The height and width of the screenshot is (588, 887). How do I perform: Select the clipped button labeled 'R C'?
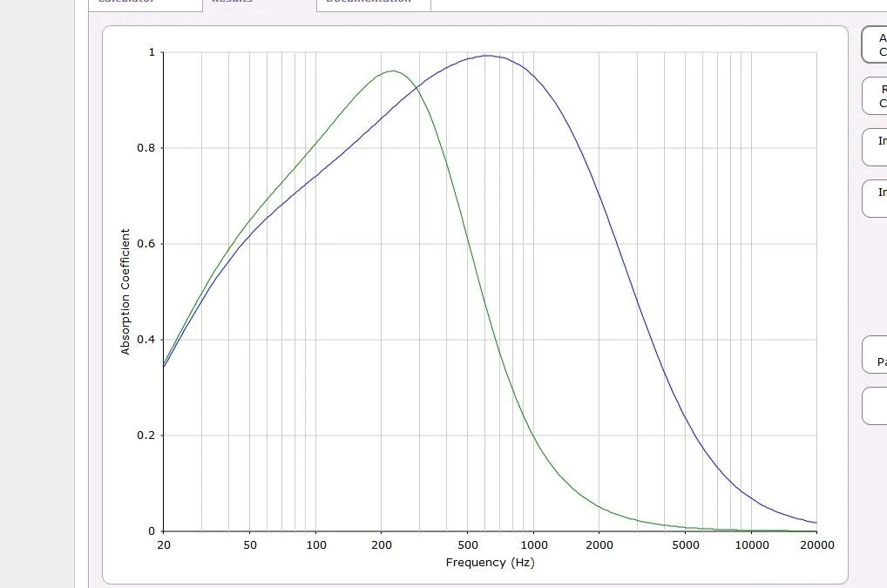point(875,96)
